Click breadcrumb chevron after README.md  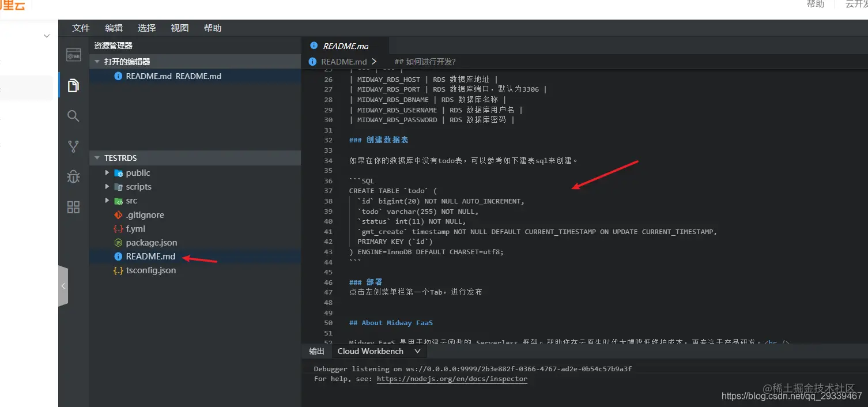pyautogui.click(x=374, y=61)
